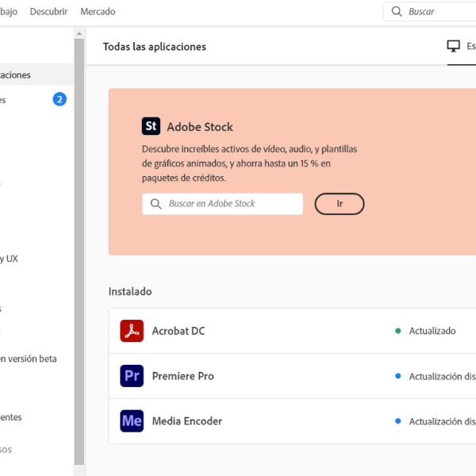
Task: Click the Instalado section heading
Action: point(130,291)
